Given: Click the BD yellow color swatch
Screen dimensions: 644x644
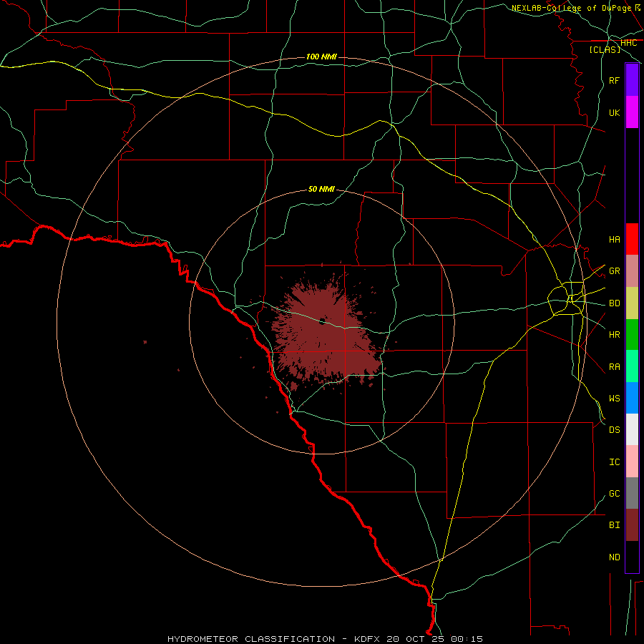Looking at the screenshot, I should 632,303.
